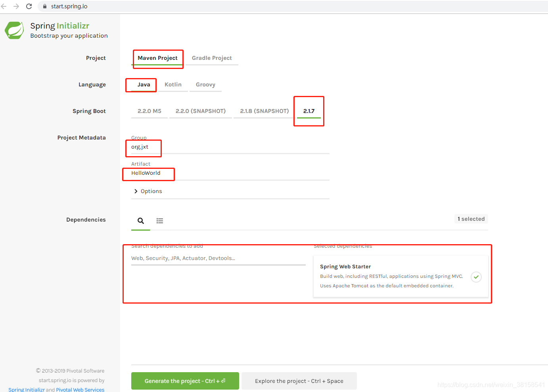
Task: Select Spring Boot 2.1.8 (SNAPSHOT)
Action: coord(264,111)
